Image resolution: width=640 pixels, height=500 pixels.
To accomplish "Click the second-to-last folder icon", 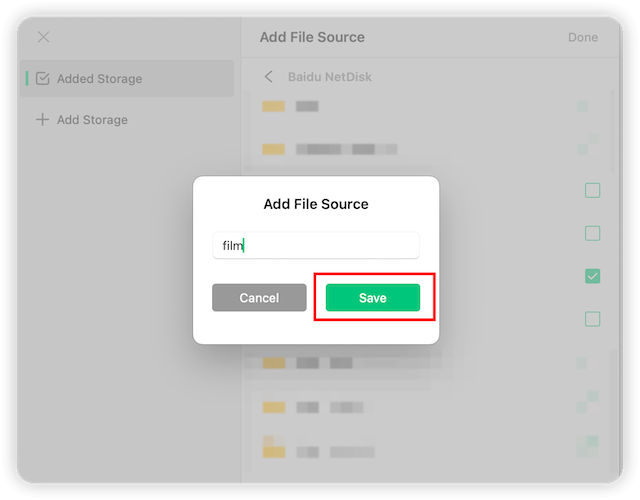I will 273,407.
